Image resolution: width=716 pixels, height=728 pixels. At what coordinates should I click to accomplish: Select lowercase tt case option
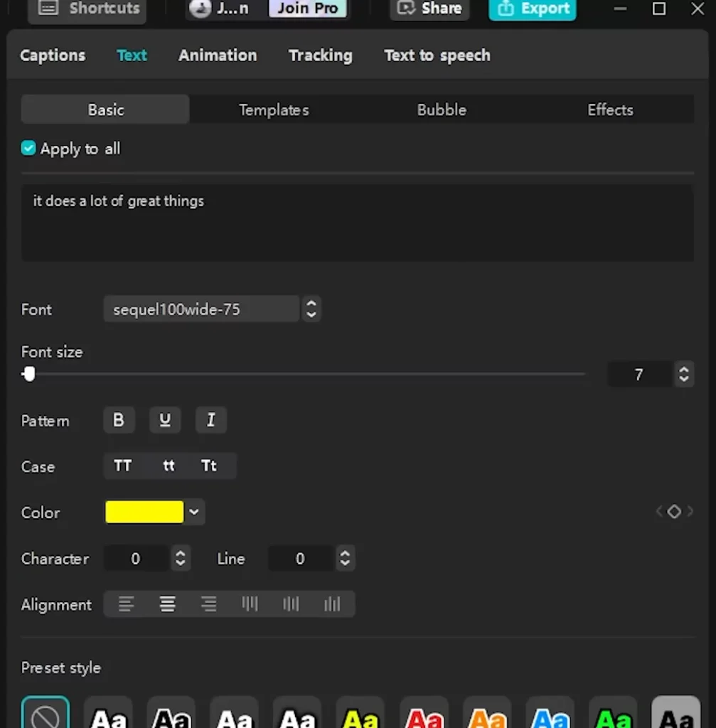click(169, 466)
